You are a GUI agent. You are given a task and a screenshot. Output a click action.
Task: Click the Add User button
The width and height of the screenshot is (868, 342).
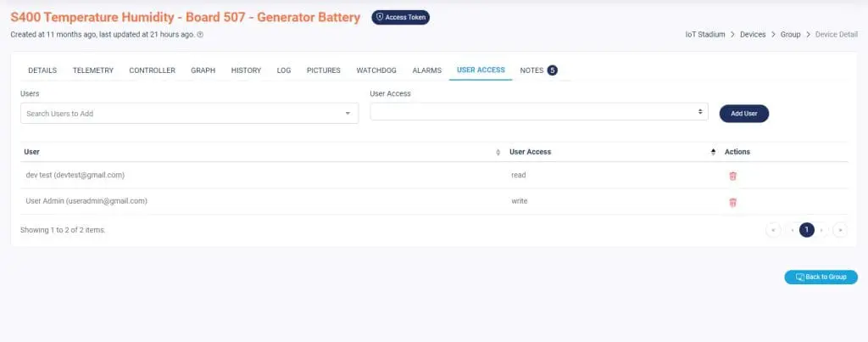[743, 114]
